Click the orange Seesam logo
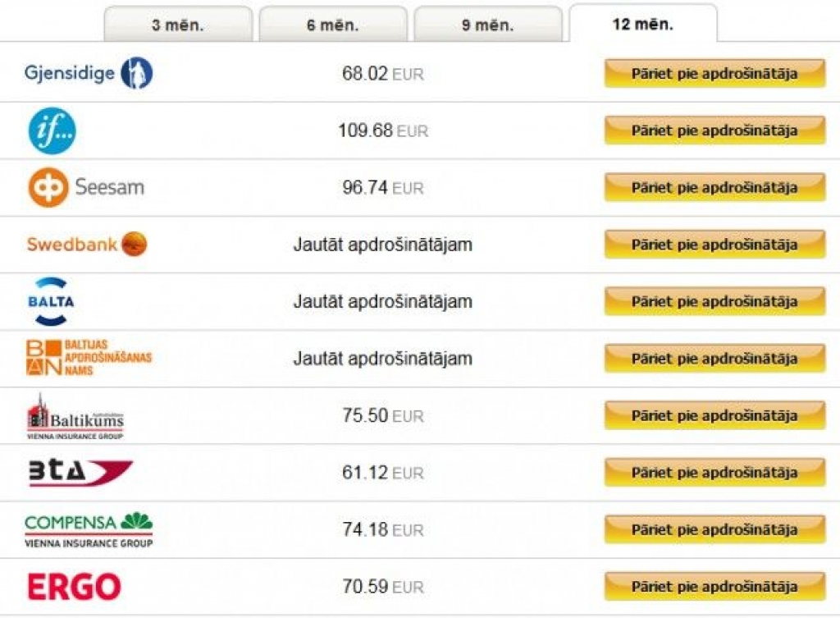 [86, 187]
